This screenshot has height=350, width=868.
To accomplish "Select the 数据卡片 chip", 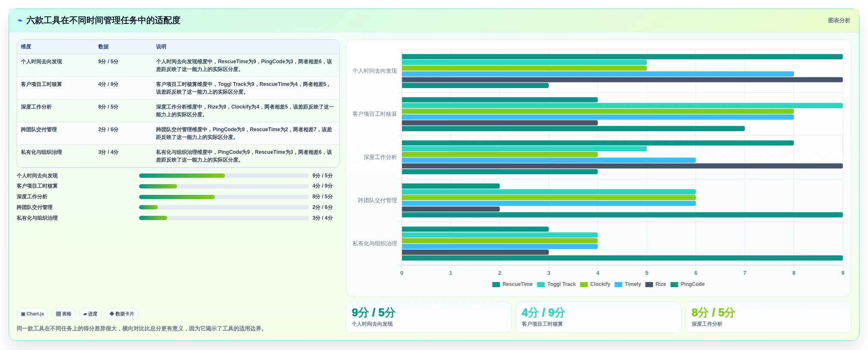I will 122,314.
